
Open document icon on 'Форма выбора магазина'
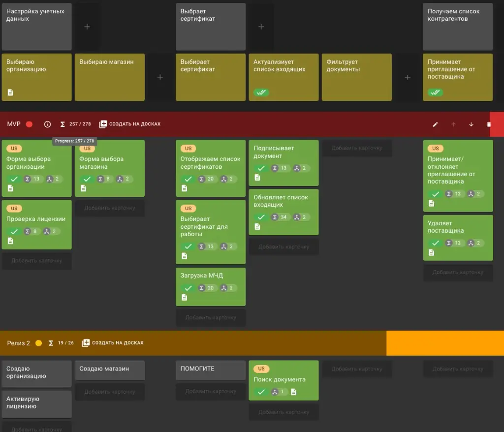[83, 188]
